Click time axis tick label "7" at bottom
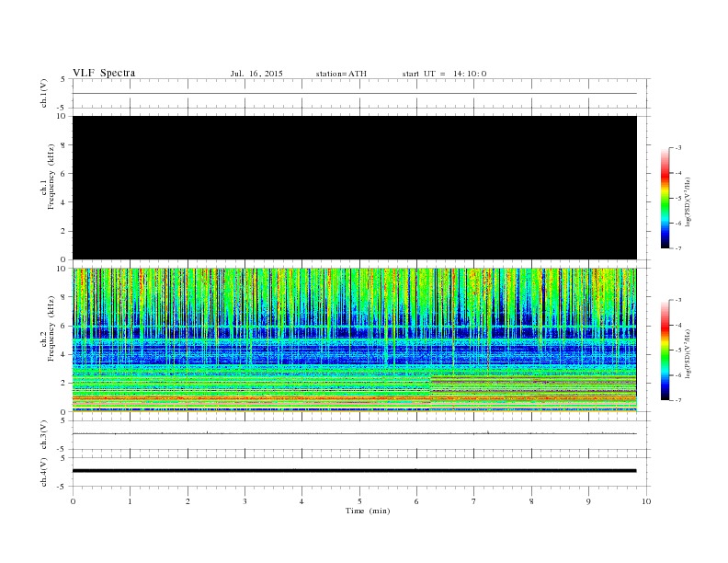Screen dimensions: 728x563 tap(474, 501)
